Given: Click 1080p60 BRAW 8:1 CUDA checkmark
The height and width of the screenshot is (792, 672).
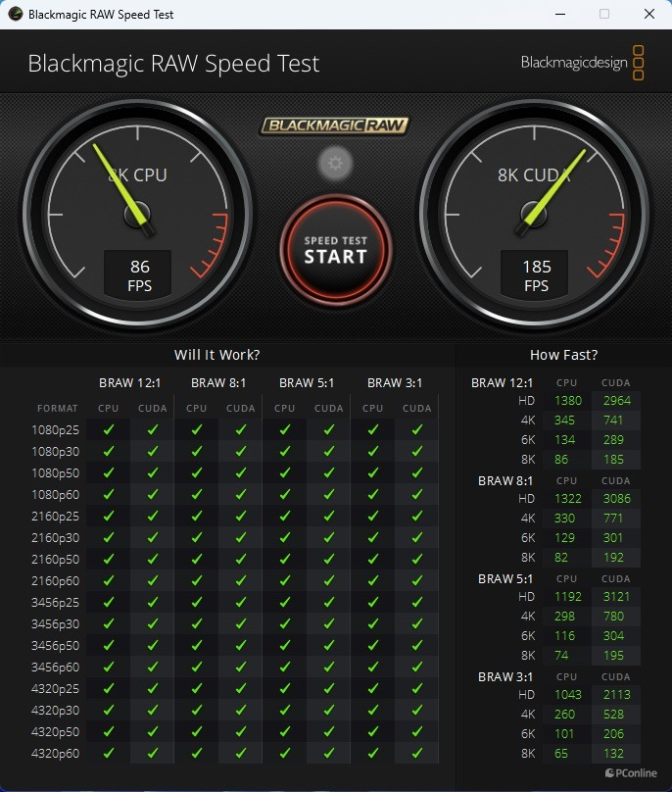Looking at the screenshot, I should 241,494.
